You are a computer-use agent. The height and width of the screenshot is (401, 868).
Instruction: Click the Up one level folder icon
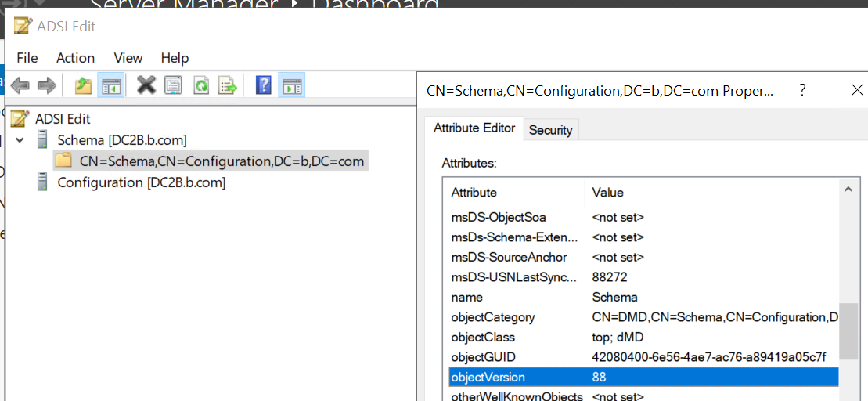tap(84, 86)
